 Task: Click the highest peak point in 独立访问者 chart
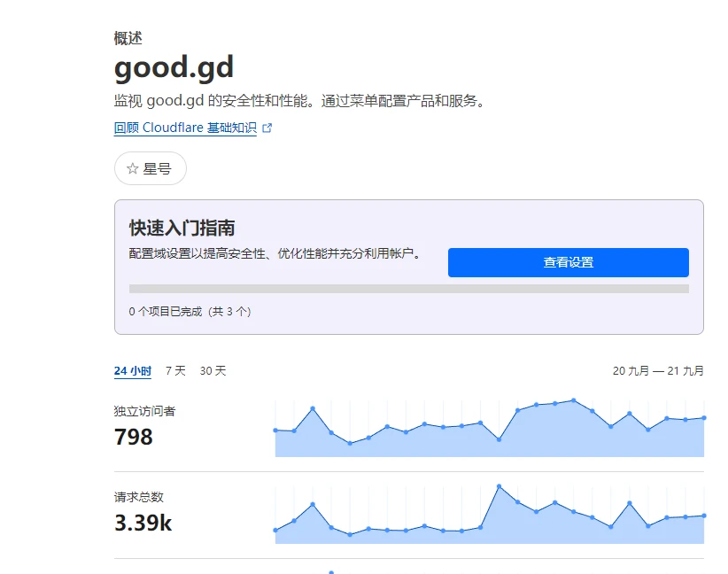[574, 400]
